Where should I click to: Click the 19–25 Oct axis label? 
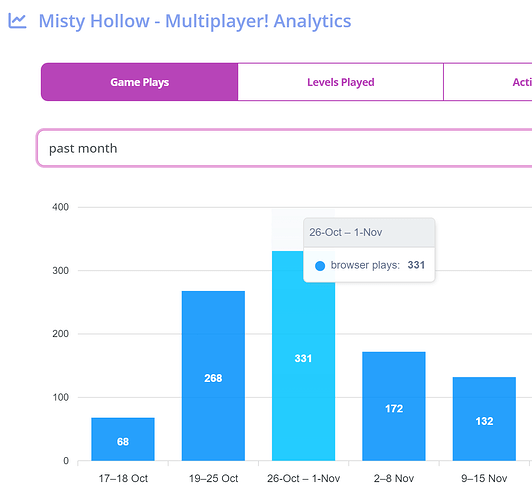tap(213, 478)
